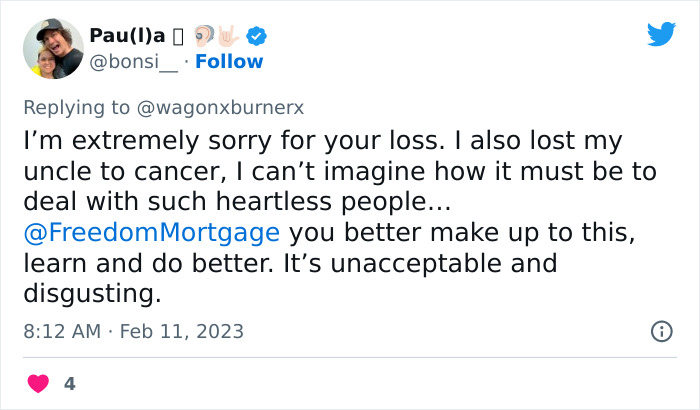Open the Pau(l)a profile photo
The width and height of the screenshot is (700, 410).
(x=53, y=49)
